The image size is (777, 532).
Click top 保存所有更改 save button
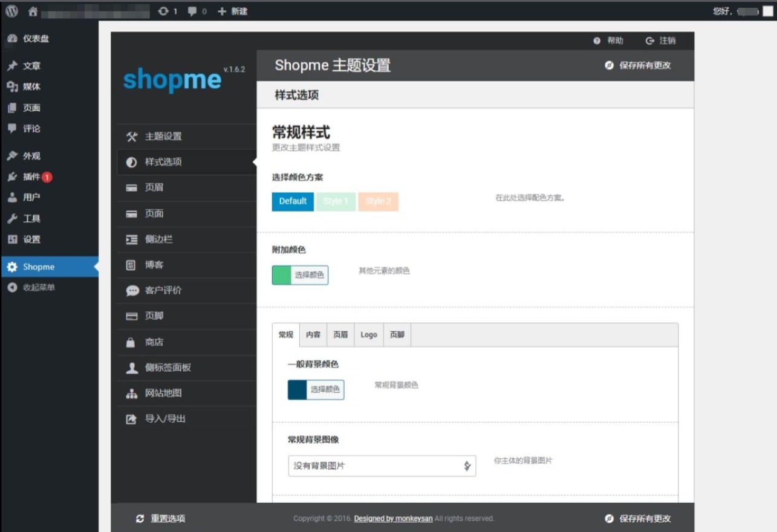tap(638, 65)
